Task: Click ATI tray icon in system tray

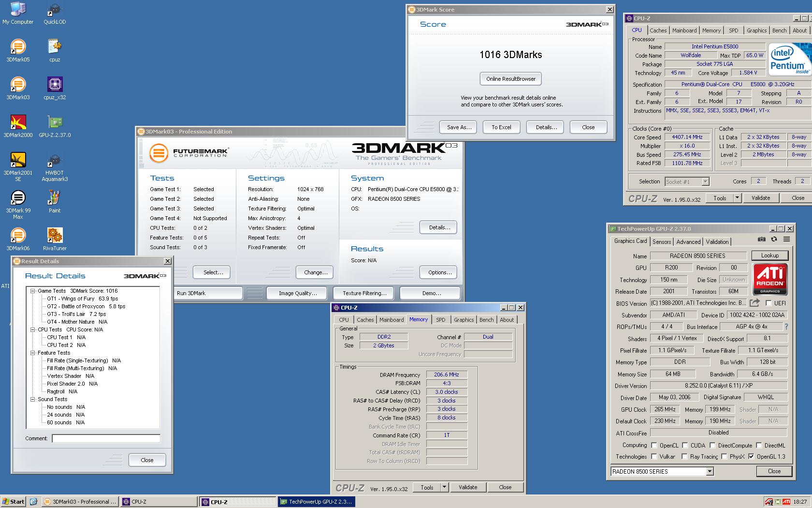Action: (786, 502)
